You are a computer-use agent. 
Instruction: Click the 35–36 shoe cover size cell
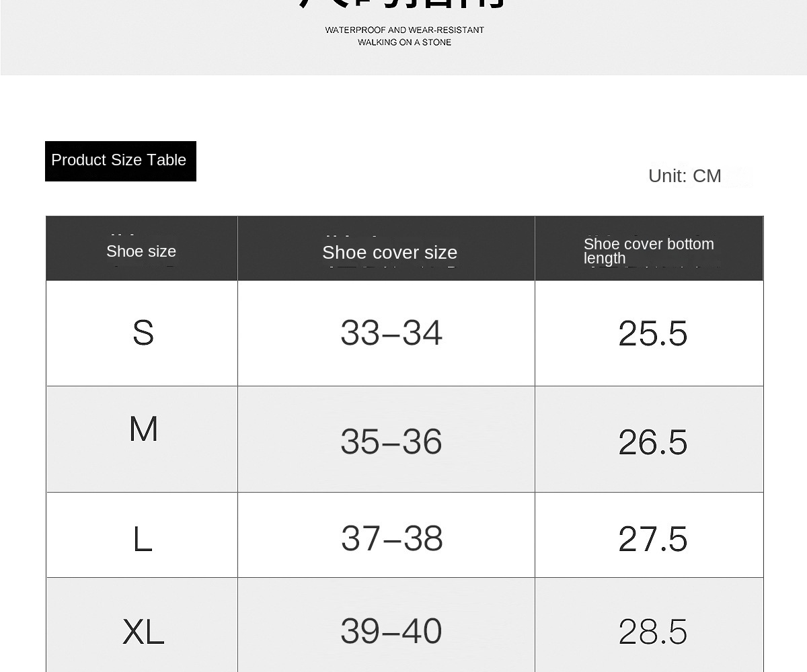point(391,442)
